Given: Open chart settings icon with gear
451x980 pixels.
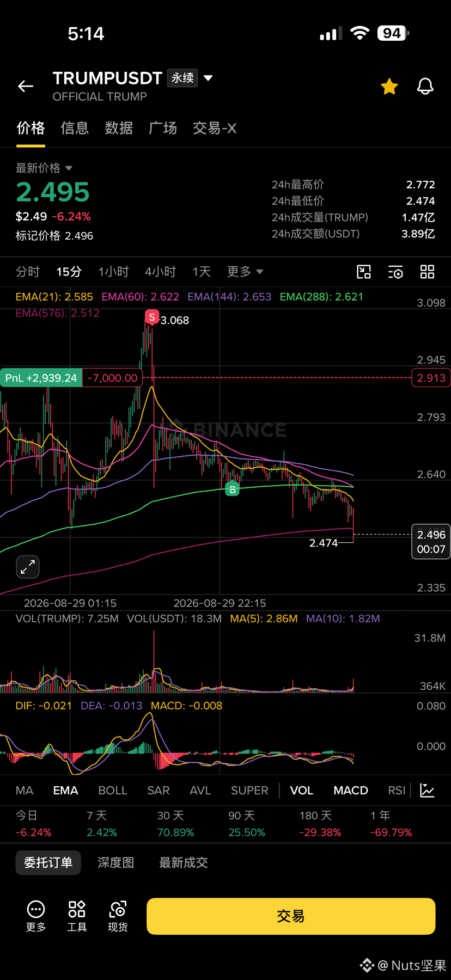Looking at the screenshot, I should (395, 272).
